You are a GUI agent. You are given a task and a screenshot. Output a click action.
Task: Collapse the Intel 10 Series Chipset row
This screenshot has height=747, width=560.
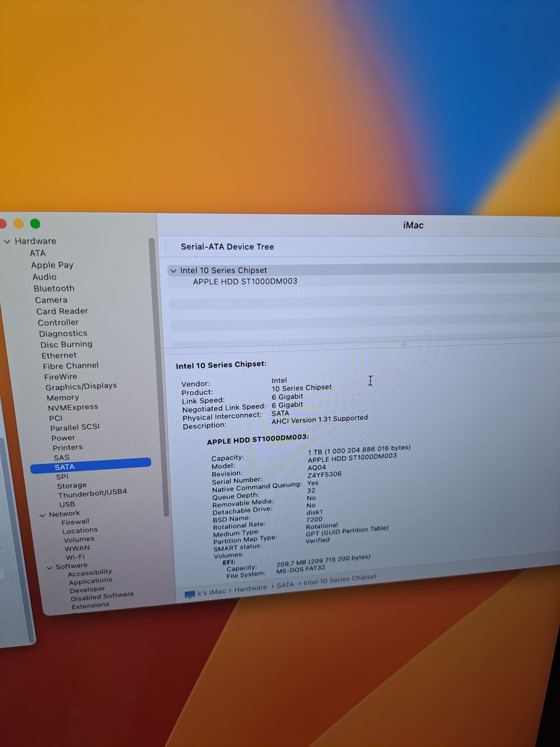[173, 271]
